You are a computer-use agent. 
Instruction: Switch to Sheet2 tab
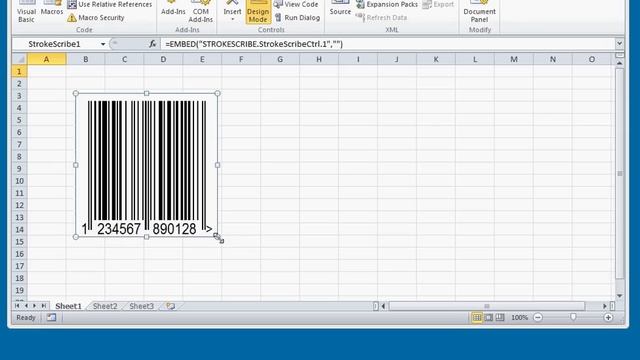(105, 306)
